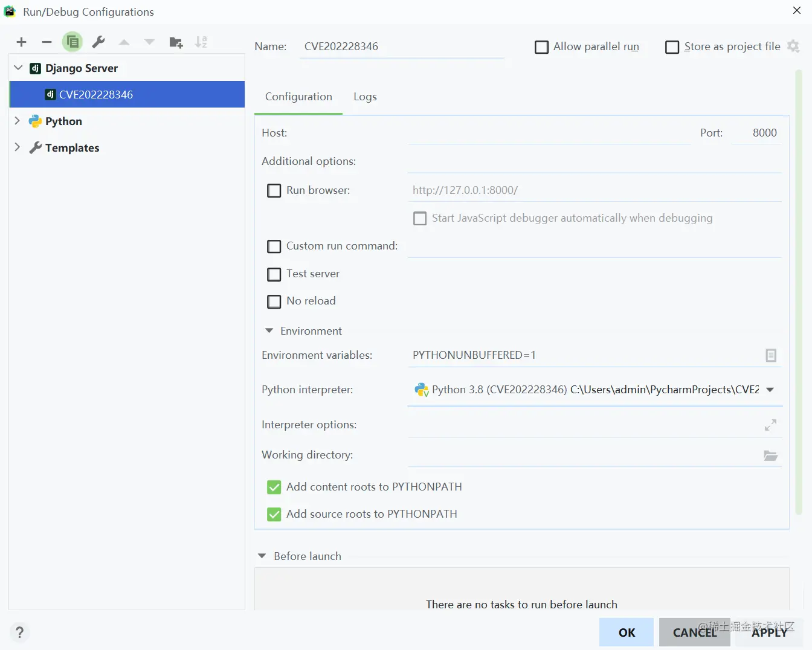The image size is (812, 650).
Task: Select CVE202228346 configuration in the tree
Action: 127,94
